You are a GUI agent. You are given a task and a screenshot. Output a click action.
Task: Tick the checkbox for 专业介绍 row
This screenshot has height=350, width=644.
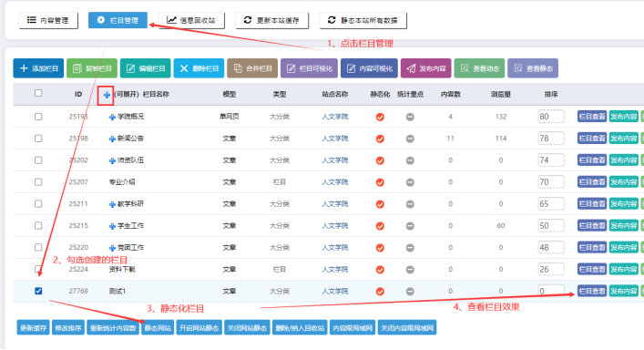point(38,182)
